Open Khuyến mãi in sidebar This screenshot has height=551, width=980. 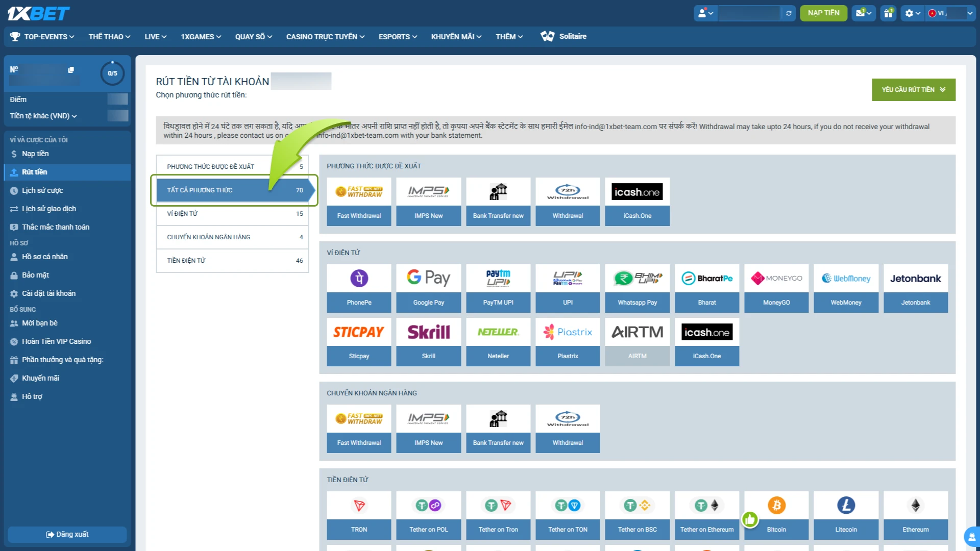pos(67,378)
